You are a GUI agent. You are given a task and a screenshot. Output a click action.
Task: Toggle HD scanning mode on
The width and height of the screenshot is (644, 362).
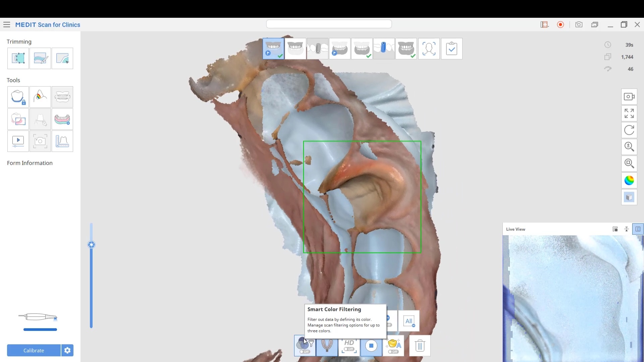point(349,346)
